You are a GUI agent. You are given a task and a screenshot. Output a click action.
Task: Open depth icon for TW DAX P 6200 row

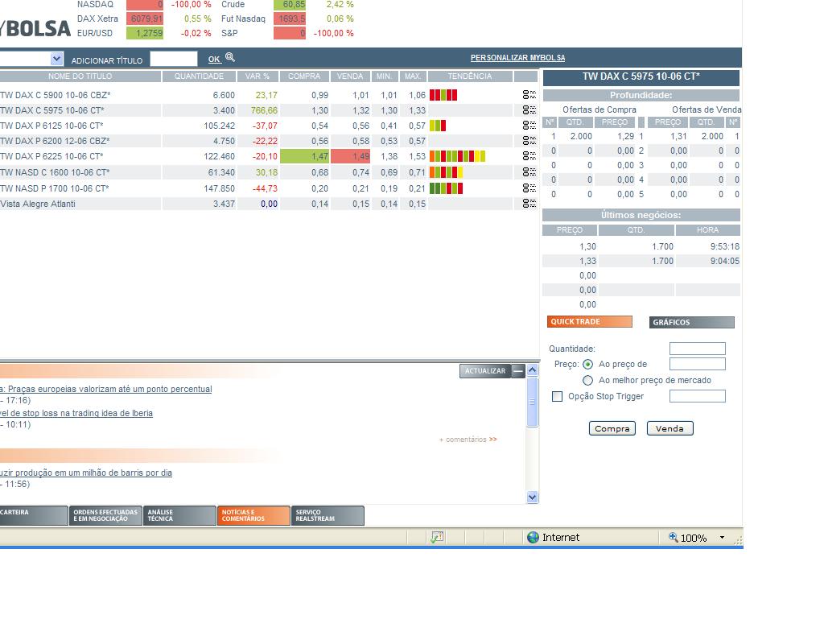pyautogui.click(x=529, y=140)
